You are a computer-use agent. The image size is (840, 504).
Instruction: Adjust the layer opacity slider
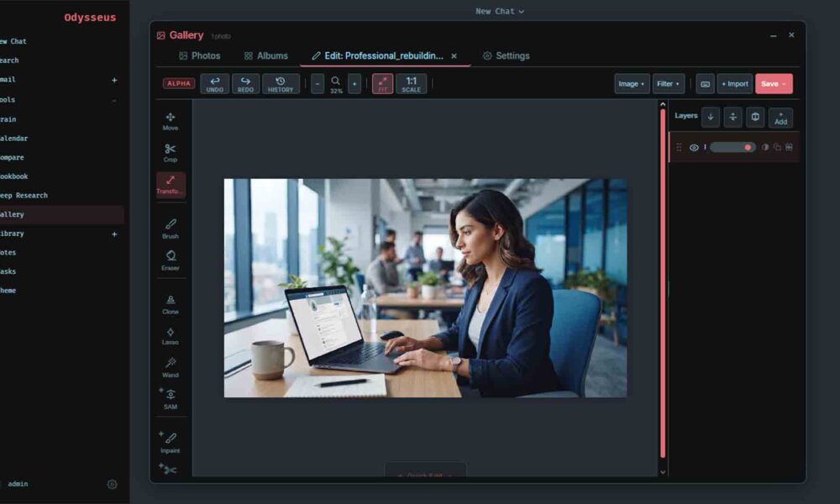[732, 147]
